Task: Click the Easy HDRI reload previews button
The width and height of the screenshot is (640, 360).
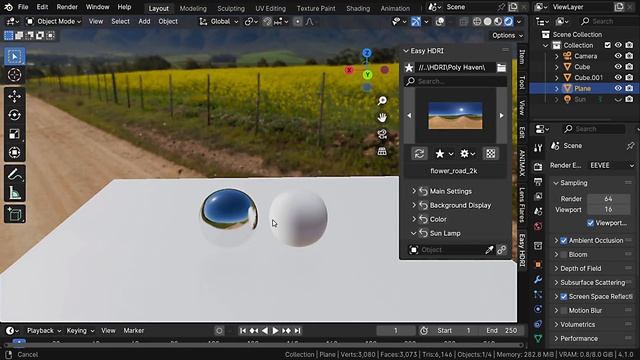Action: (x=419, y=153)
